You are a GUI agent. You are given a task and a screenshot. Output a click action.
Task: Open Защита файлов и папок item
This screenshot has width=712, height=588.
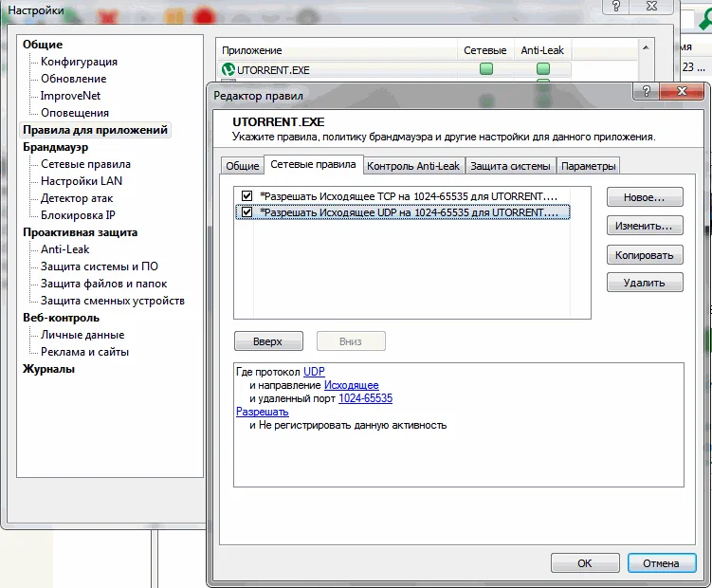click(104, 284)
